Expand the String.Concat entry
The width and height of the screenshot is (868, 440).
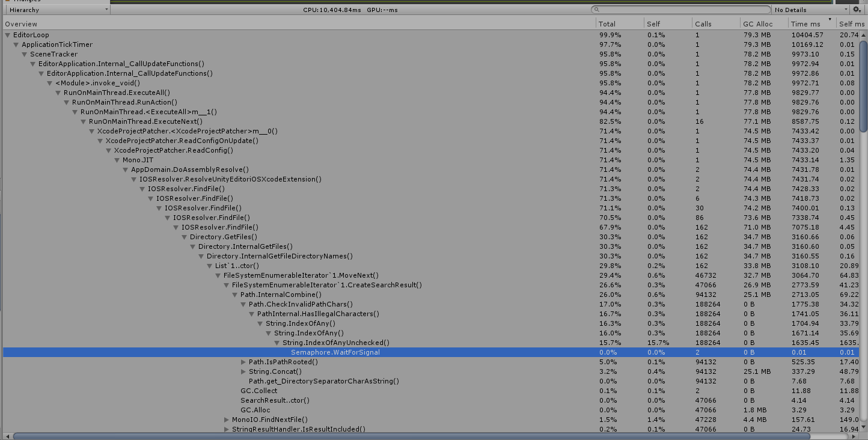pos(243,371)
